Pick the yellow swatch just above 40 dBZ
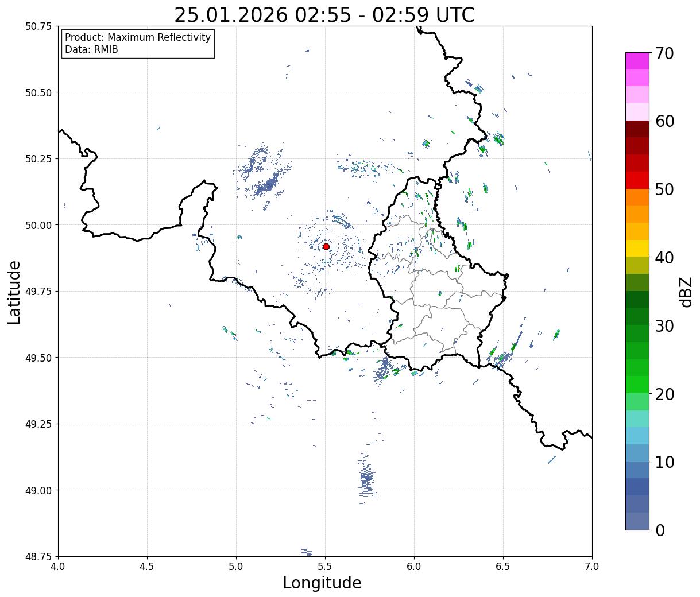 coord(637,249)
